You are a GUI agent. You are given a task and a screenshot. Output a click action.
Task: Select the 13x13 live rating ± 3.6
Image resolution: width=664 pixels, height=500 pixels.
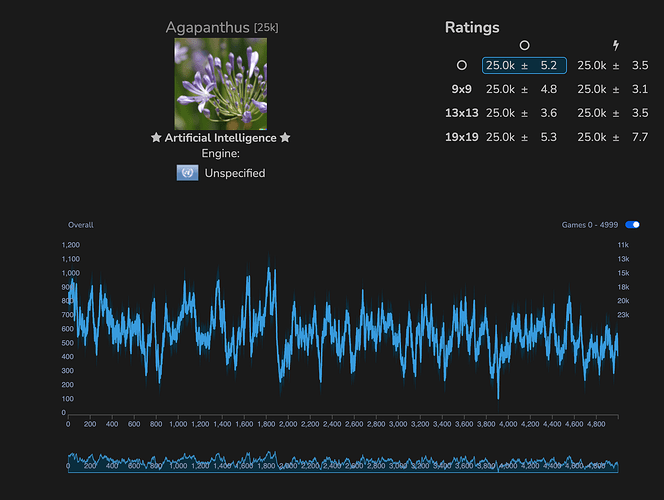click(521, 112)
